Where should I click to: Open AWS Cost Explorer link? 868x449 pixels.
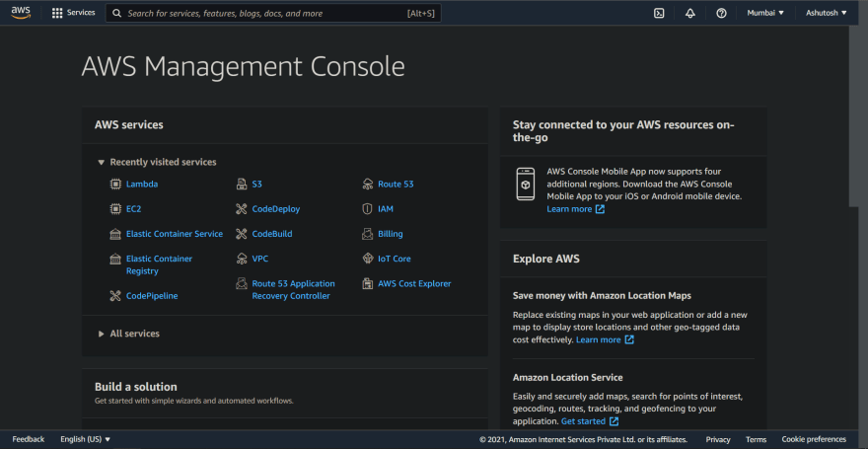point(414,283)
